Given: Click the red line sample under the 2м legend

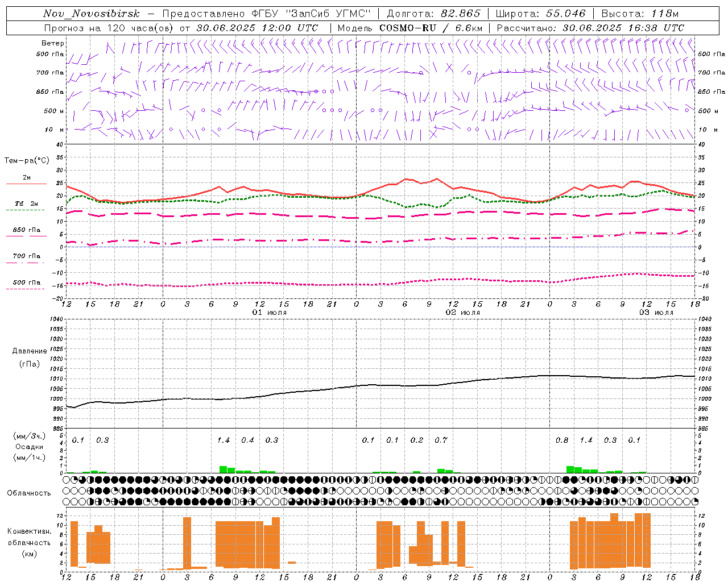Looking at the screenshot, I should (x=26, y=184).
